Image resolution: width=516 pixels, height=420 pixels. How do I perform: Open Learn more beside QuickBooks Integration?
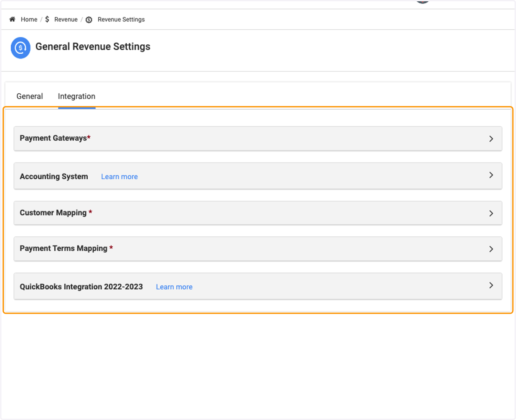(x=174, y=287)
